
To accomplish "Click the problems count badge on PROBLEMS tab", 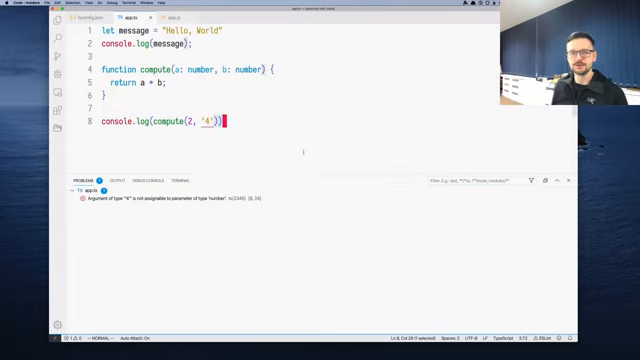I will click(99, 180).
